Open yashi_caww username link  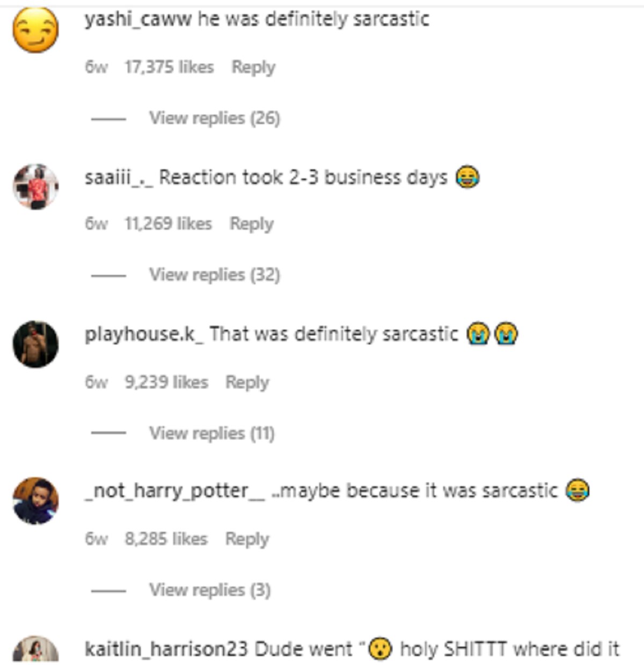138,19
